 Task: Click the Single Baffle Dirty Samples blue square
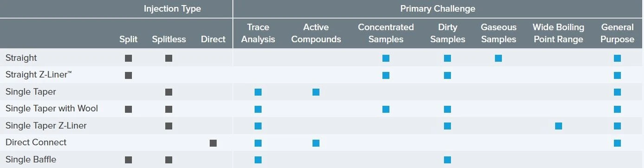click(448, 160)
